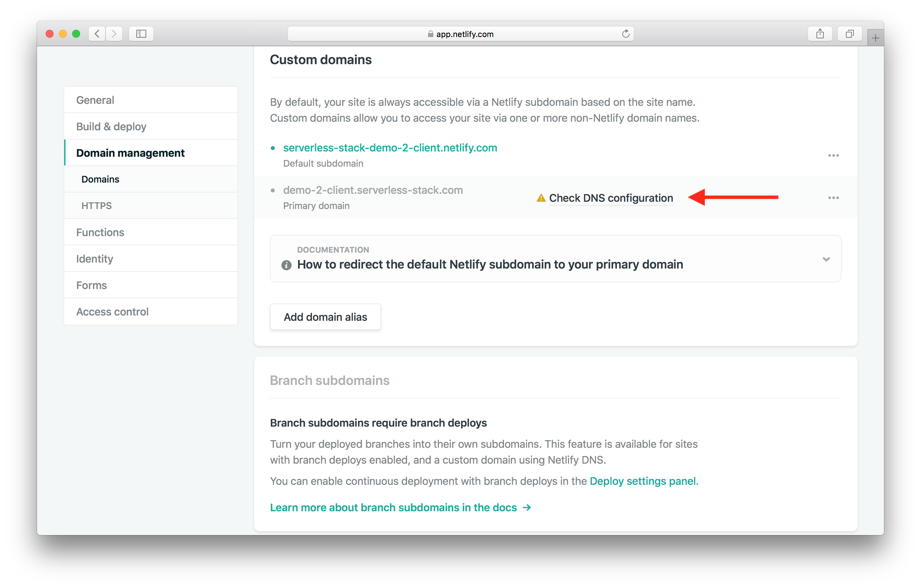Open serverless-stack-demo-2-client.netlify.com link

tap(390, 148)
